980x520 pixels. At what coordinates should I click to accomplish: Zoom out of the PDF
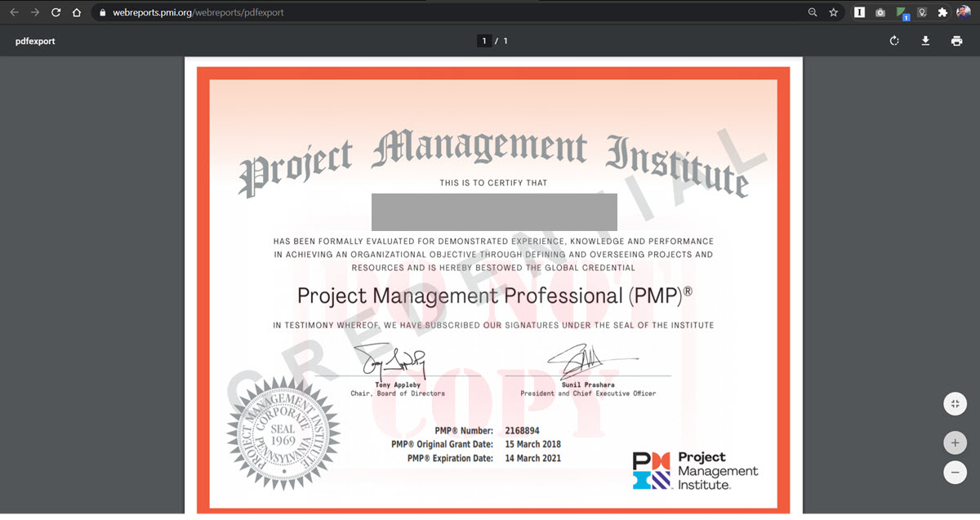coord(955,472)
